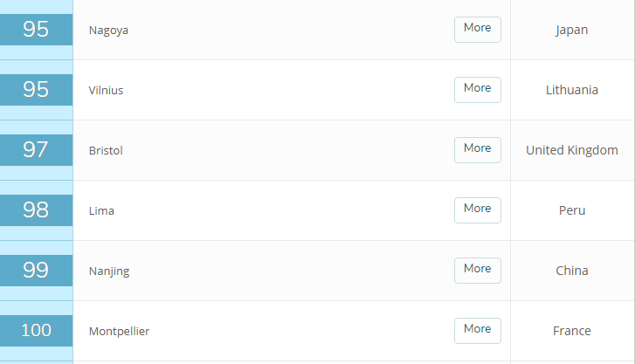Click the France country cell
This screenshot has height=364, width=635.
[x=572, y=331]
